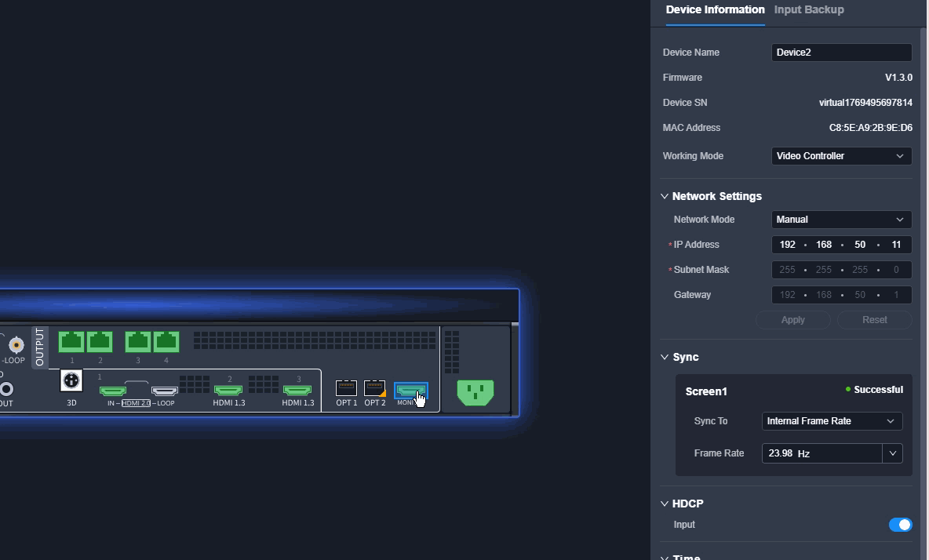Click the Device Name input field

coord(841,52)
